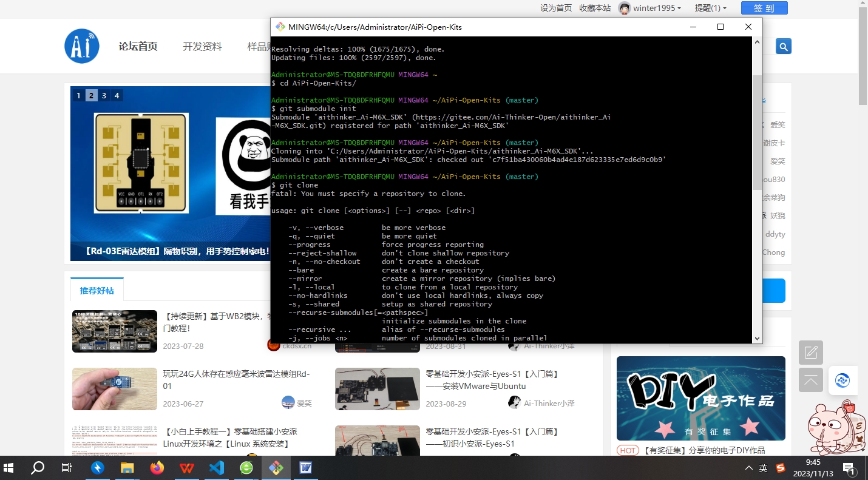Switch banner to slide 3
The height and width of the screenshot is (480, 868).
point(104,95)
